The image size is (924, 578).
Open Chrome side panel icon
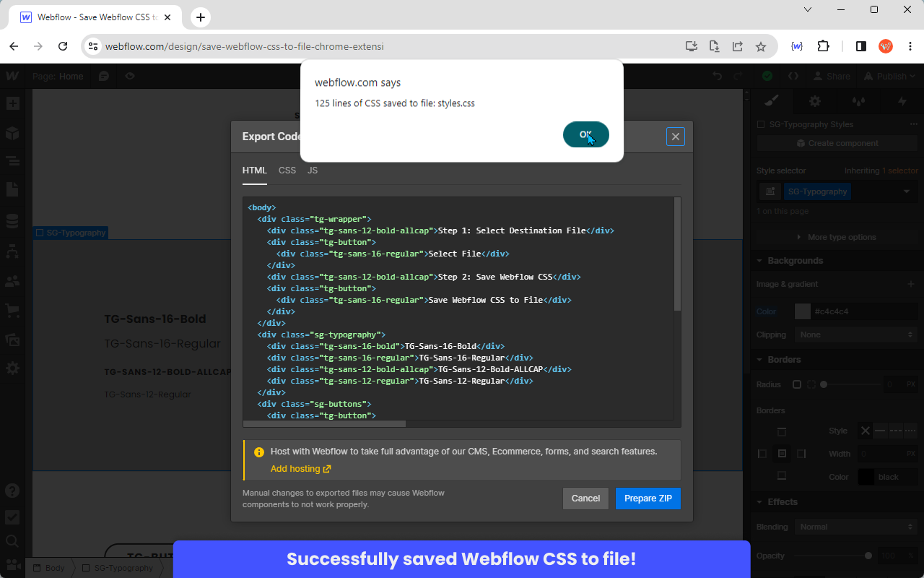coord(861,46)
